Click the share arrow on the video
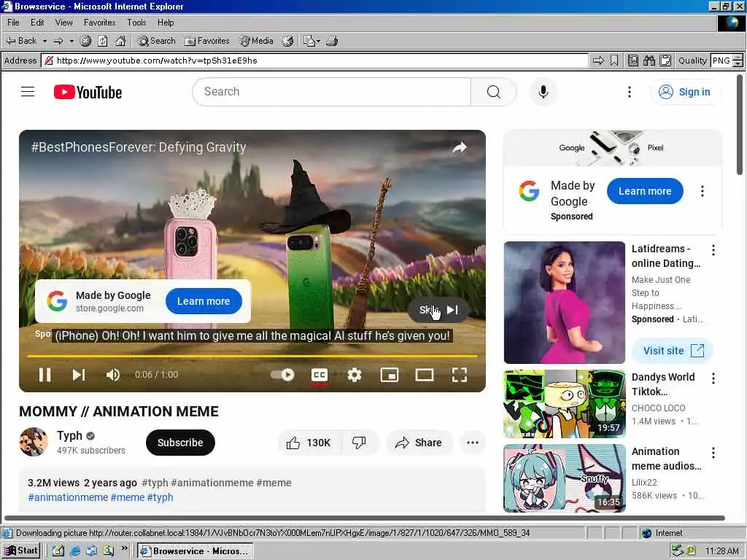Viewport: 747px width, 560px height. pyautogui.click(x=460, y=147)
